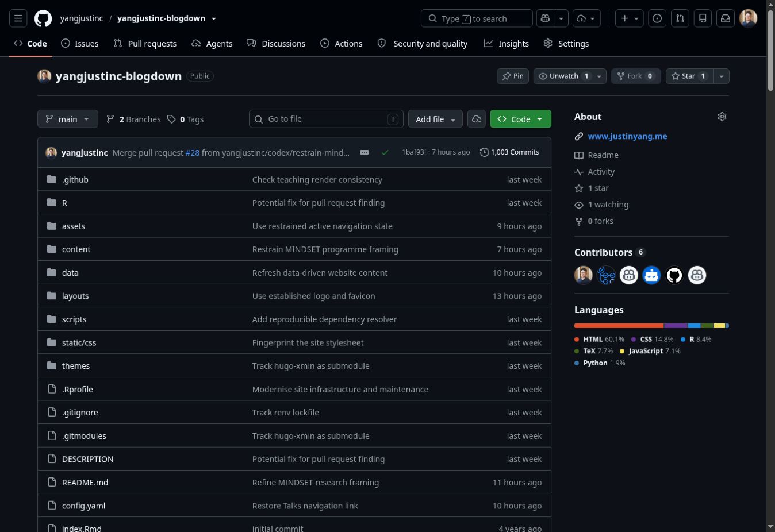Focus the Go to file search field
Viewport: 775px width, 532px height.
326,119
